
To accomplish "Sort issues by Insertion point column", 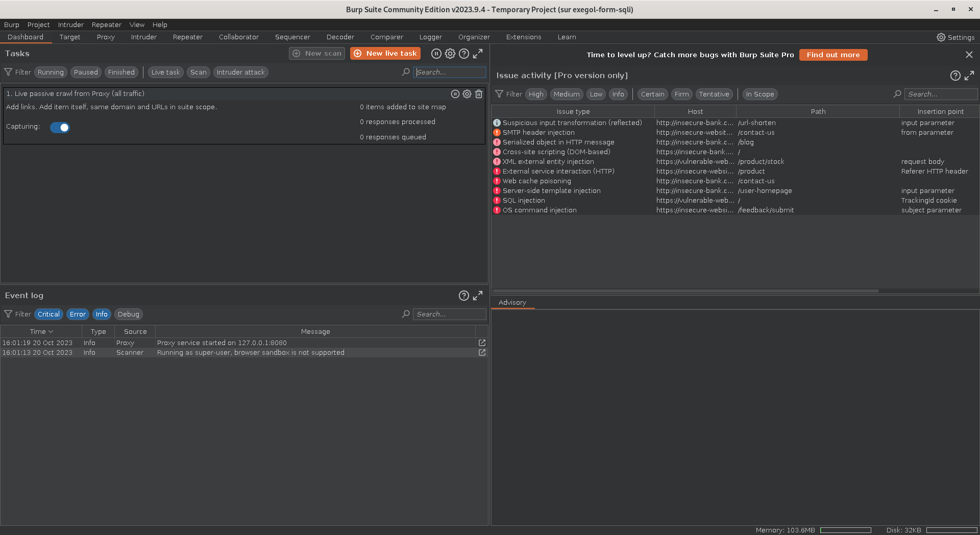I will tap(940, 112).
